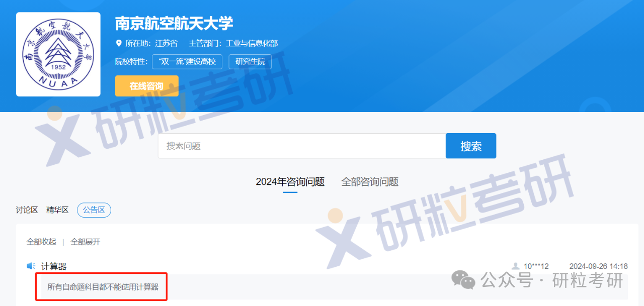Click the 南京航空航天大学 title

(174, 23)
